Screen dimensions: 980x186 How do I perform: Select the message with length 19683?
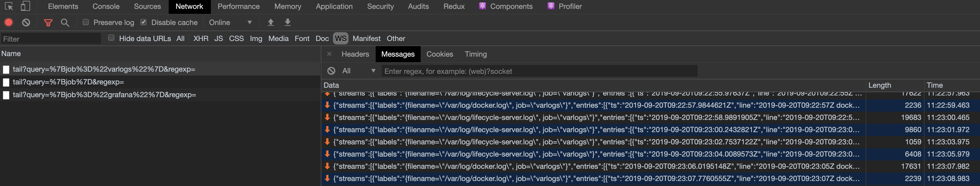[x=651, y=117]
